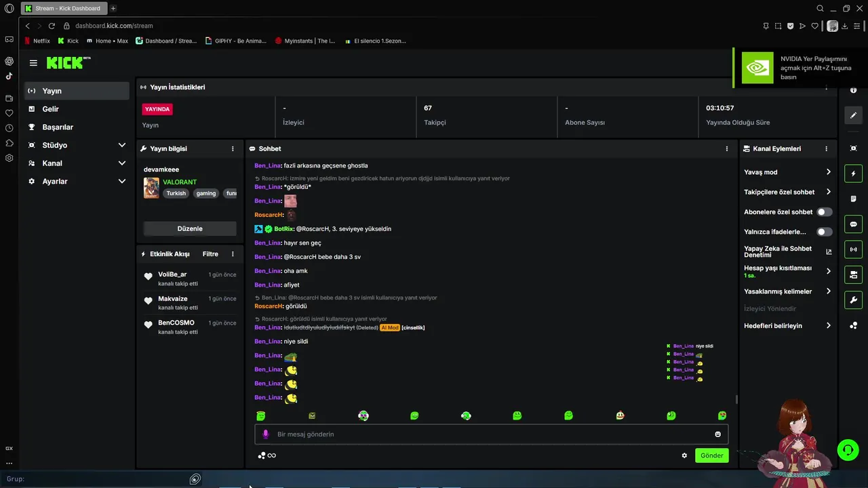
Task: Click the lightning bolt icon on right rail
Action: click(x=853, y=174)
